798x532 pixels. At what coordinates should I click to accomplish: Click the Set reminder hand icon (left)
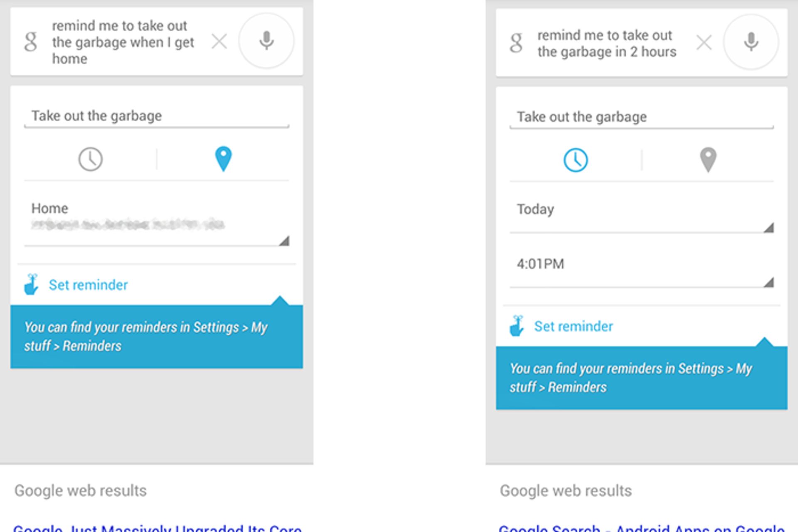34,285
